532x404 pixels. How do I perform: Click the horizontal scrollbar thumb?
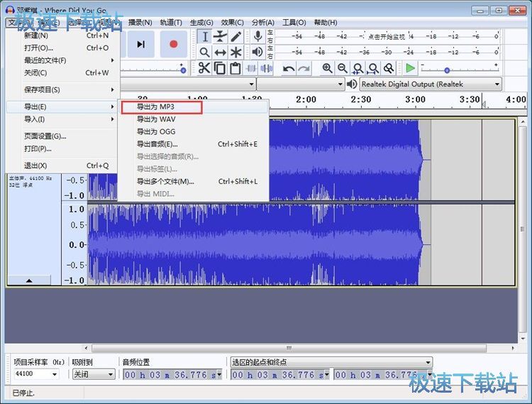click(289, 348)
